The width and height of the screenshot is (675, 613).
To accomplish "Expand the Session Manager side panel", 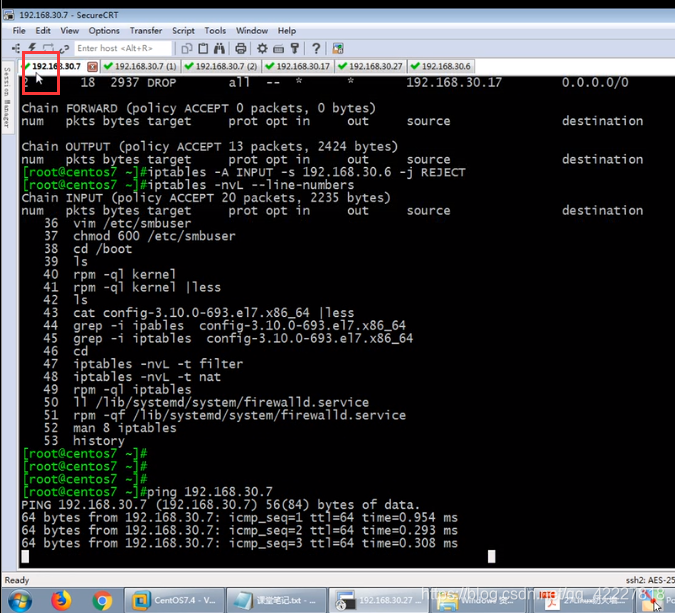I will click(x=6, y=97).
